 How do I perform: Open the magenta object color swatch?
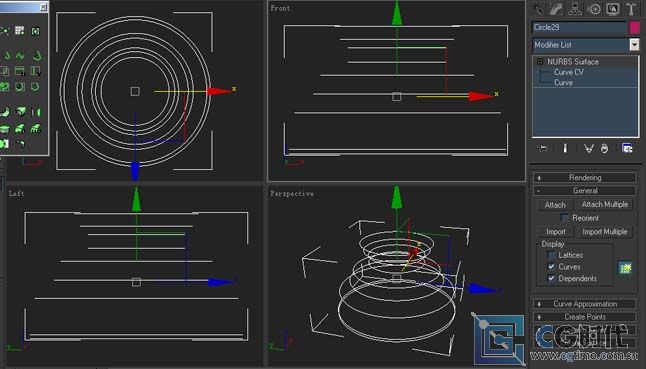pos(635,28)
